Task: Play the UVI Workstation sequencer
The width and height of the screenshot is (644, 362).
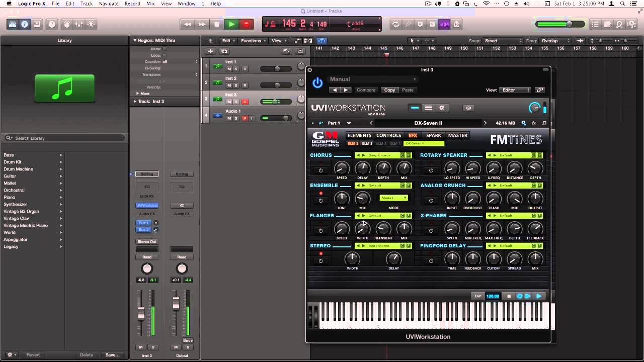Action: point(539,296)
